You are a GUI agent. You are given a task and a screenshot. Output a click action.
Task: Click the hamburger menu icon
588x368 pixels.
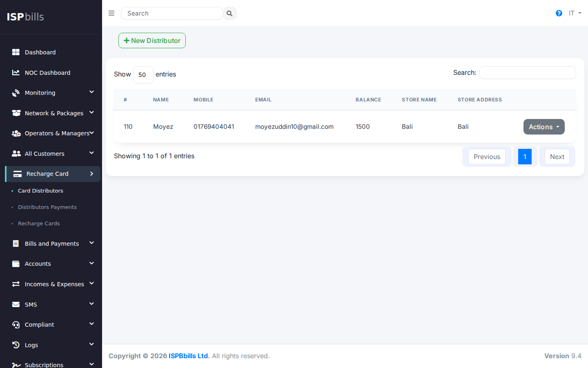click(111, 13)
